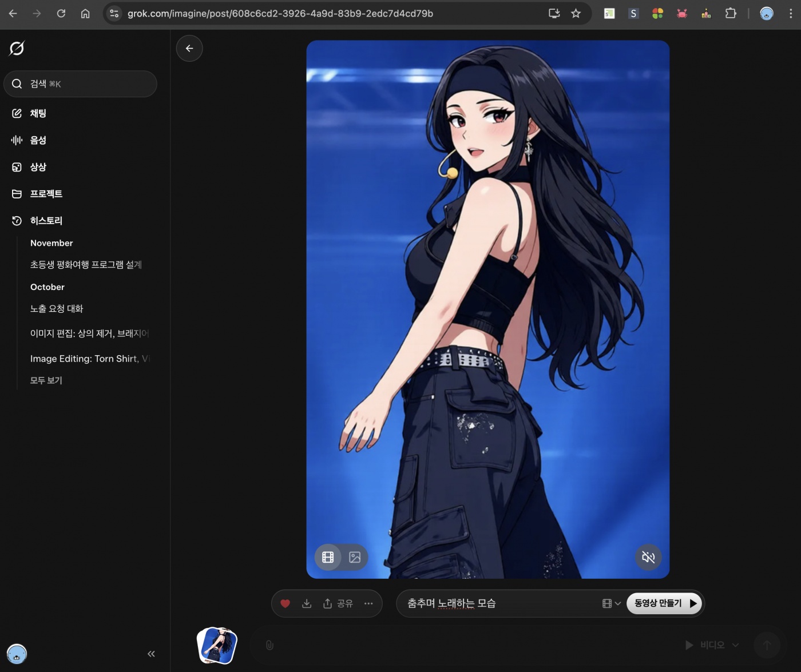The image size is (801, 672).
Task: Click the paperclip attachment icon
Action: tap(269, 645)
